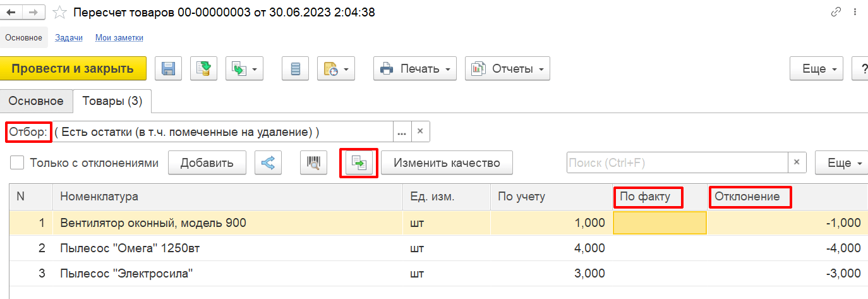Click the split row arrows icon
868x299 pixels.
(268, 162)
